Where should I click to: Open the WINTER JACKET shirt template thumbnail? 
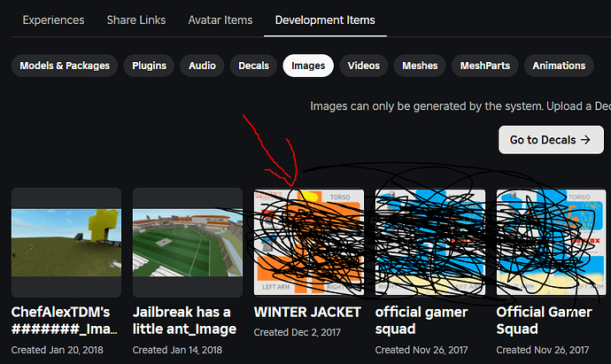[309, 243]
